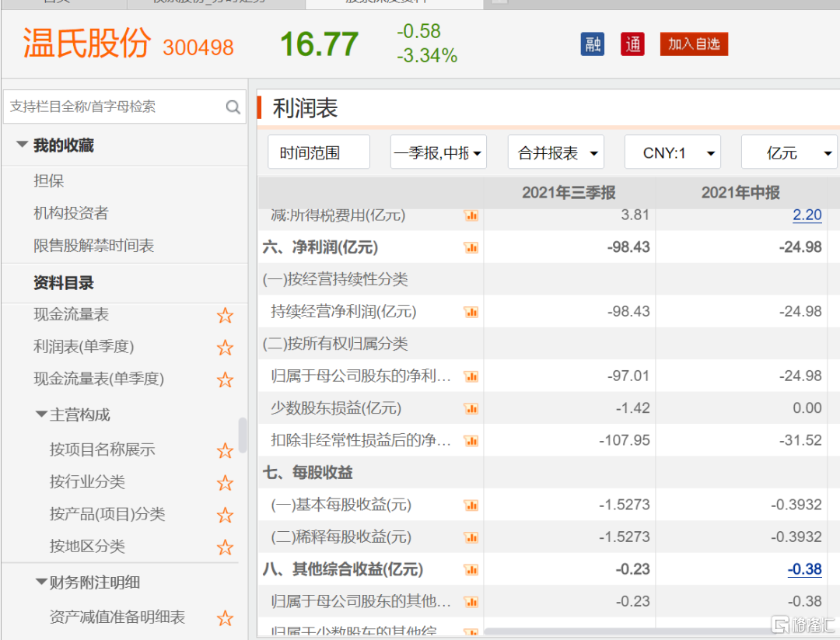Open chart icon for 持续经营净利润 row
The width and height of the screenshot is (840, 640).
[x=471, y=312]
